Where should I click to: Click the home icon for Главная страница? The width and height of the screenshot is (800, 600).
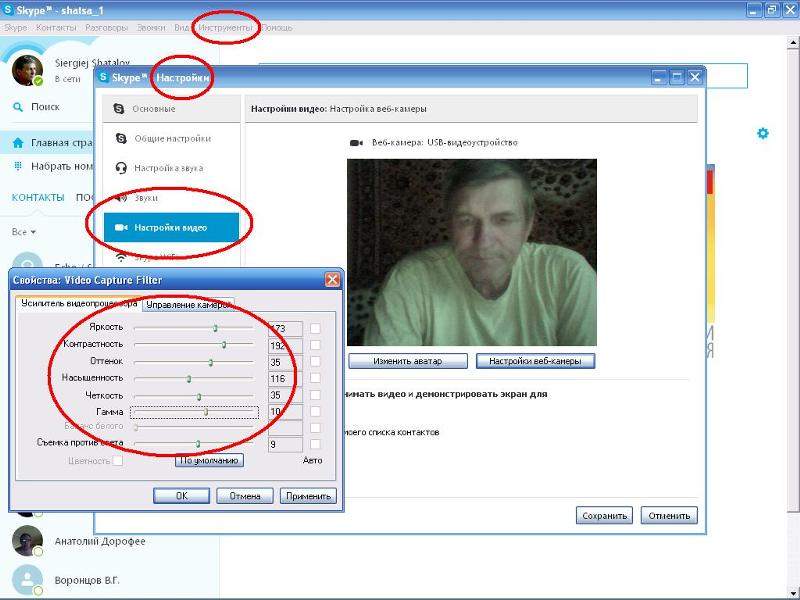(x=18, y=143)
